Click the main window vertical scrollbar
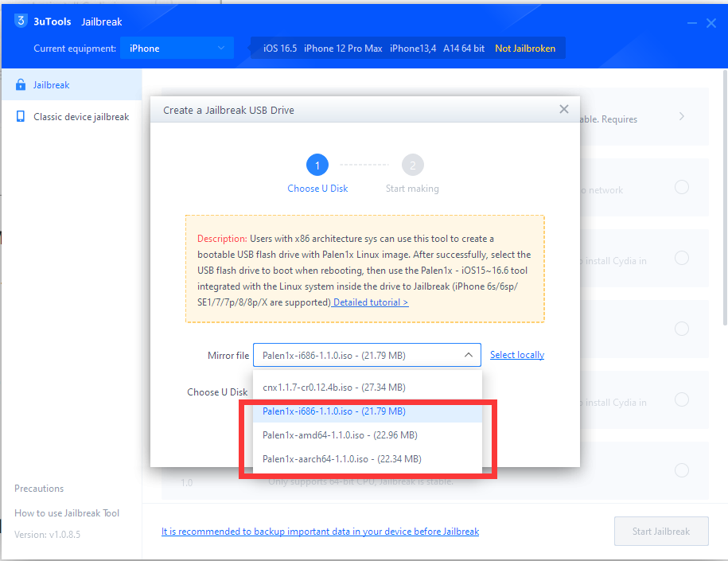Screen dimensions: 728x561 coord(725,197)
